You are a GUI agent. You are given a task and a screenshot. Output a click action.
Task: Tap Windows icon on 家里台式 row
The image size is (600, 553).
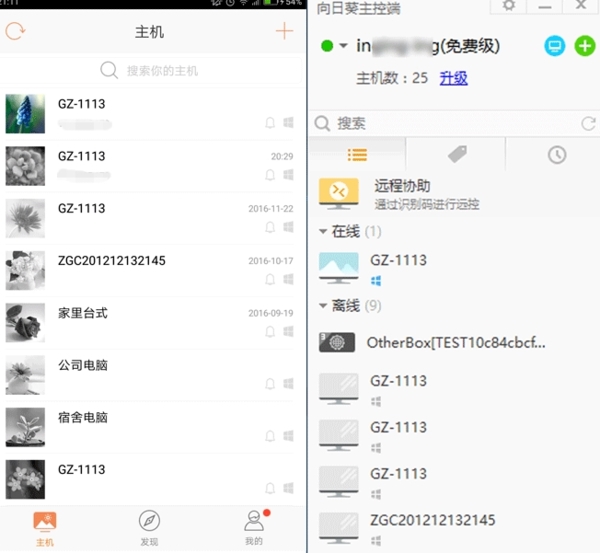click(x=288, y=331)
